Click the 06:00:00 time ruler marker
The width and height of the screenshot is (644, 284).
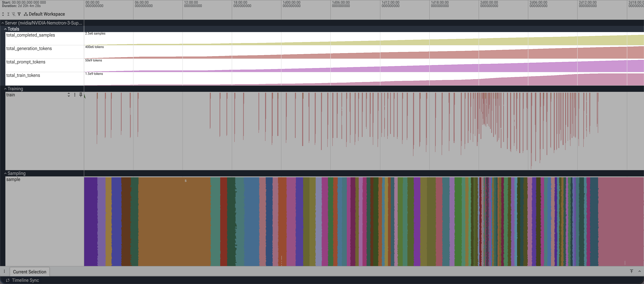pos(144,4)
